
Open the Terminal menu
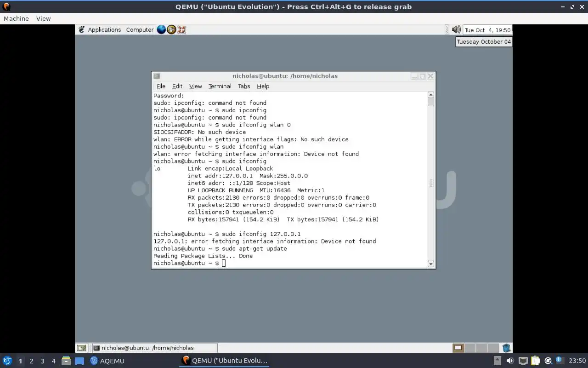[x=220, y=86]
